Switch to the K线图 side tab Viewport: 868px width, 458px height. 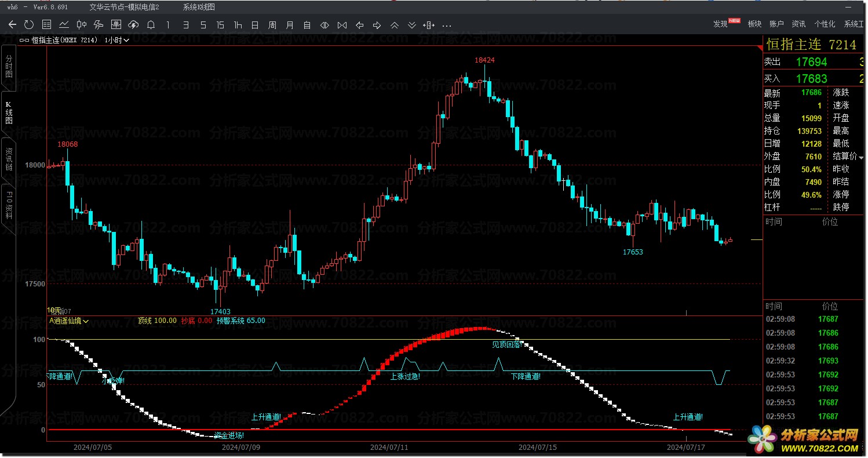pyautogui.click(x=8, y=112)
